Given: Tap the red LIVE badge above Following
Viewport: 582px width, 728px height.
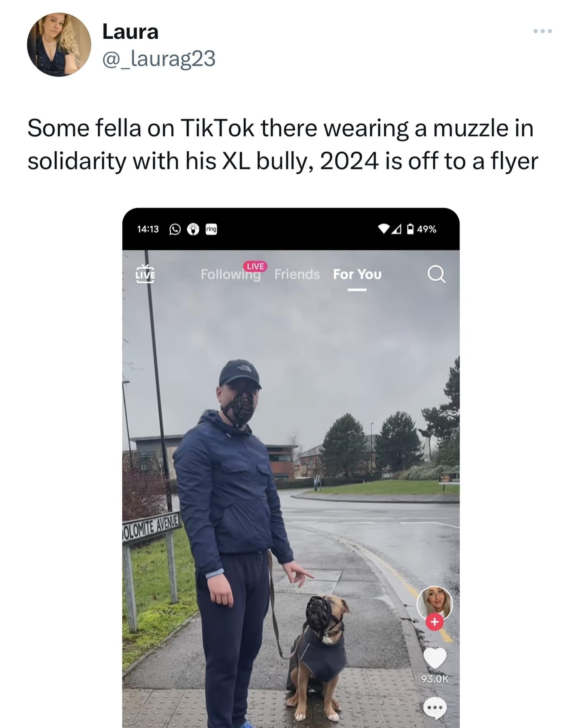Looking at the screenshot, I should tap(255, 266).
